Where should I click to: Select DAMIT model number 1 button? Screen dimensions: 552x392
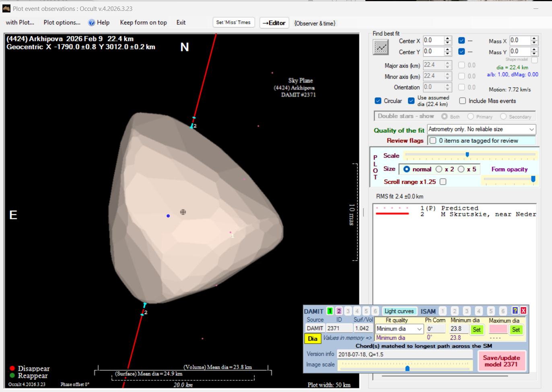(x=330, y=311)
